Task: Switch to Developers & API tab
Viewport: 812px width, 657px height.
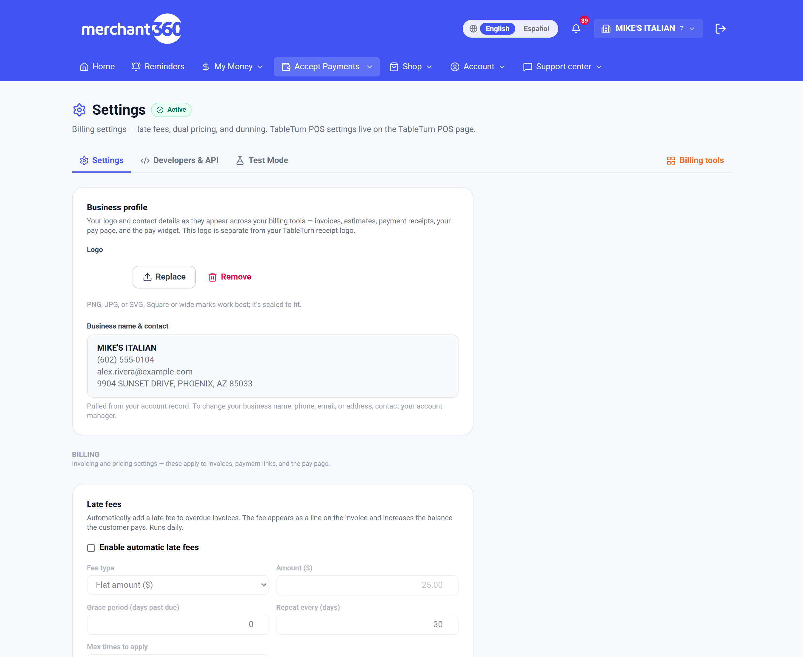Action: pos(179,161)
